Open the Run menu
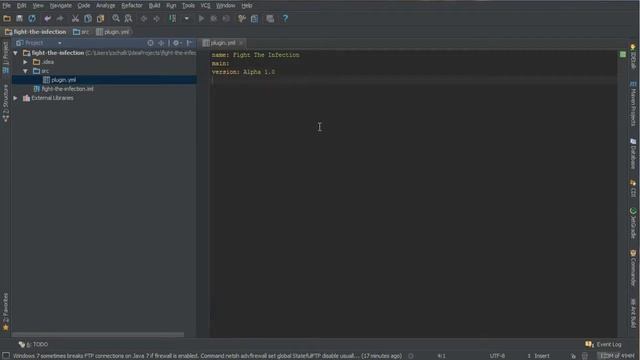The image size is (640, 360). (171, 6)
